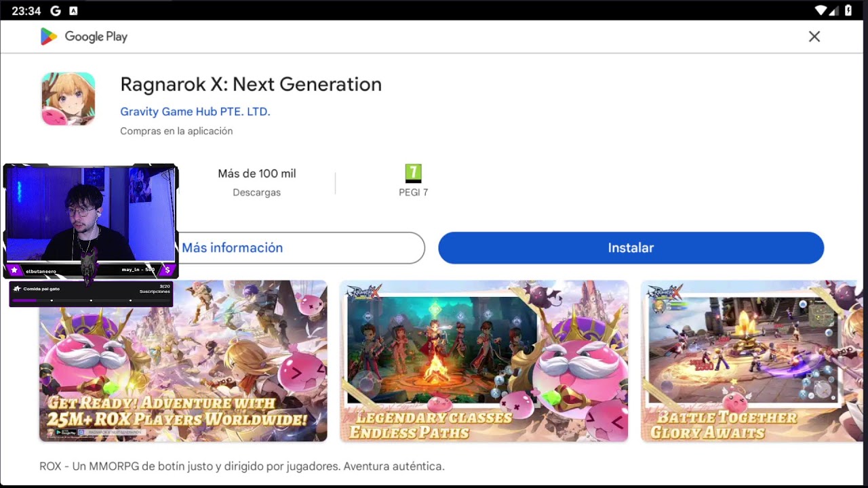This screenshot has height=488, width=868.
Task: Open the 25M+ ROX Players screenshot
Action: [x=183, y=361]
